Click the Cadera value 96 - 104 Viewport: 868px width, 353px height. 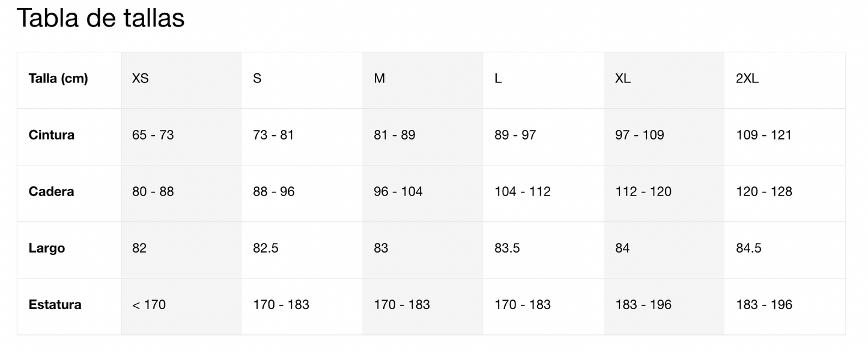398,191
